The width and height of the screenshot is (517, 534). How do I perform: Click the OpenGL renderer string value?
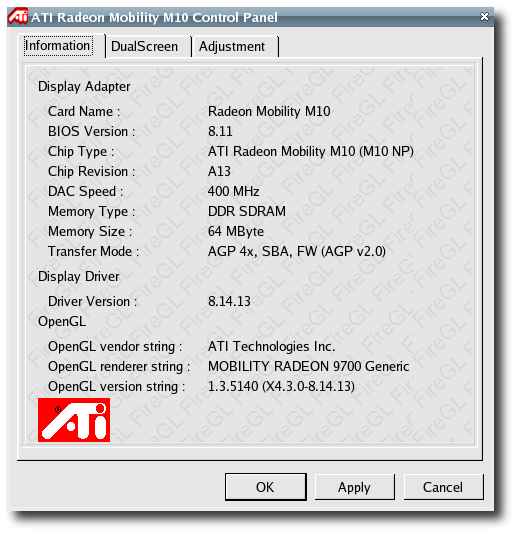click(308, 366)
